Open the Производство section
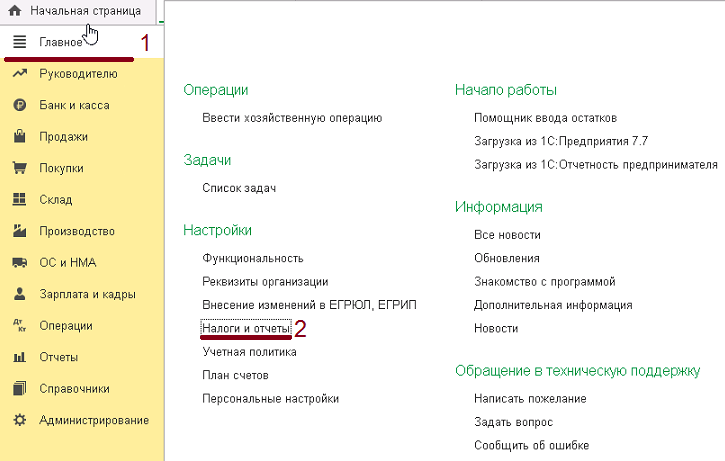725x461 pixels. coord(77,231)
